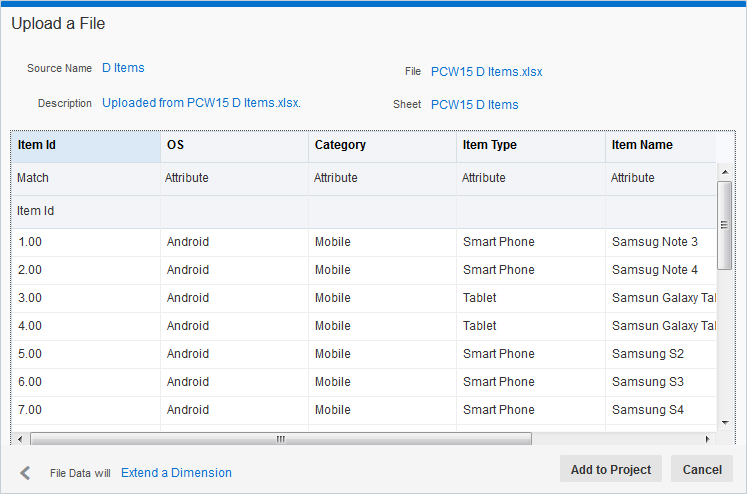Change Attribute type under OS column

234,178
